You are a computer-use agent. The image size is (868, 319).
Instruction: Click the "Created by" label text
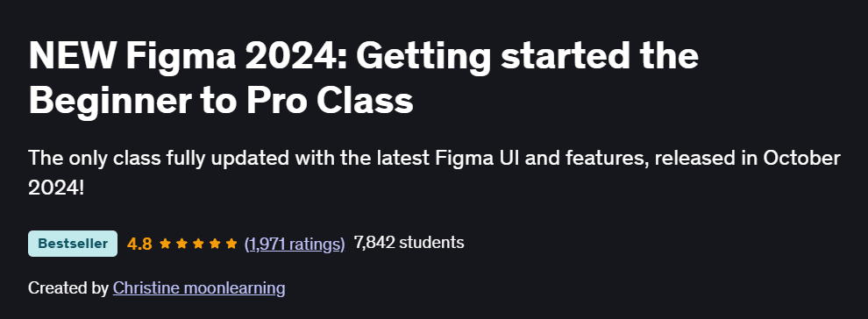[68, 288]
